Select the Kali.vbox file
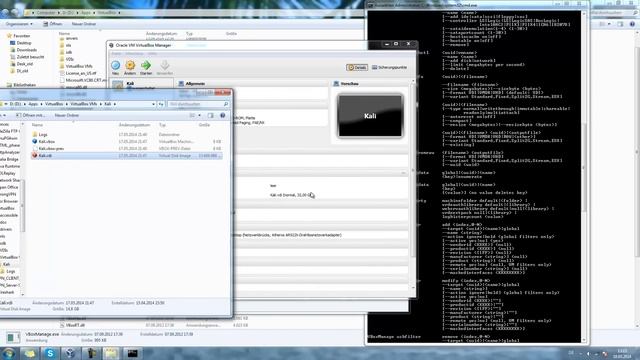Viewport: 640px width, 360px height. [47, 142]
